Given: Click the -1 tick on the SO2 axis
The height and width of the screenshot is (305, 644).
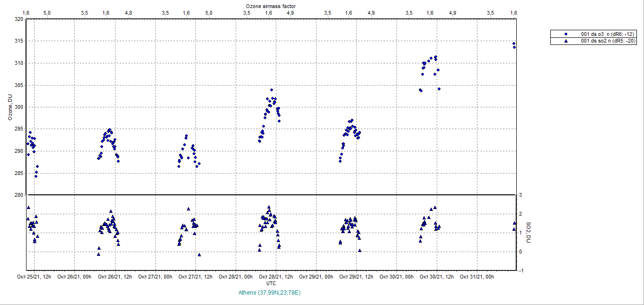Looking at the screenshot, I should (x=520, y=271).
